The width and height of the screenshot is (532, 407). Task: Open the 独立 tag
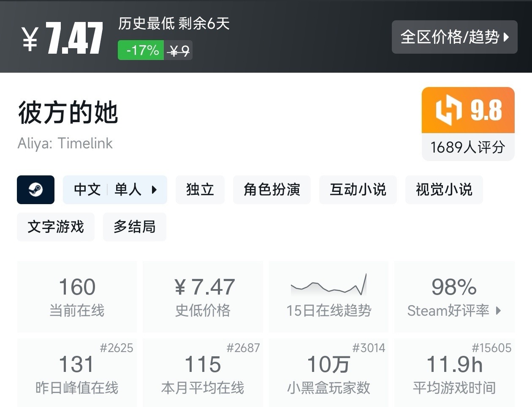point(200,190)
